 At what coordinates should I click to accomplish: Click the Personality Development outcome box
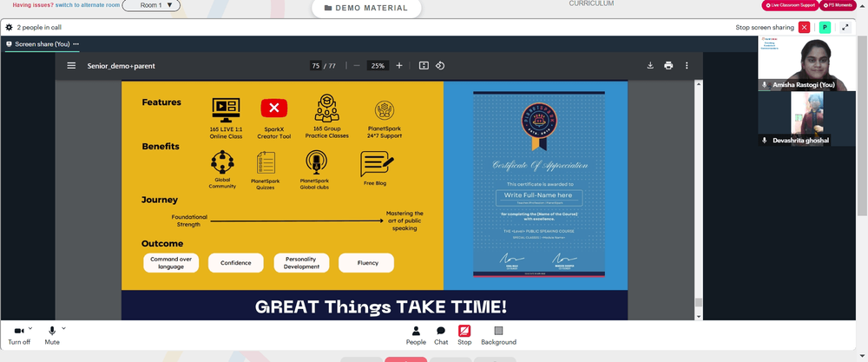pos(302,263)
